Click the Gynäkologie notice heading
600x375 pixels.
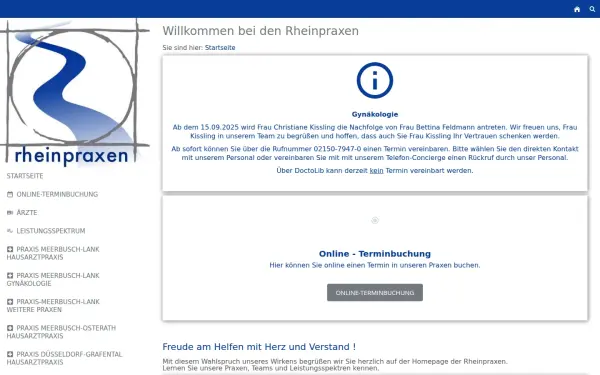375,114
